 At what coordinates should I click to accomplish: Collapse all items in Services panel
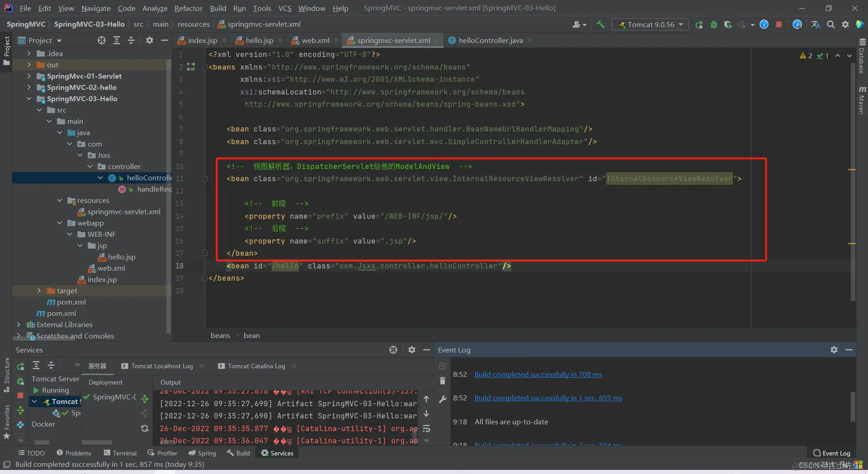51,366
